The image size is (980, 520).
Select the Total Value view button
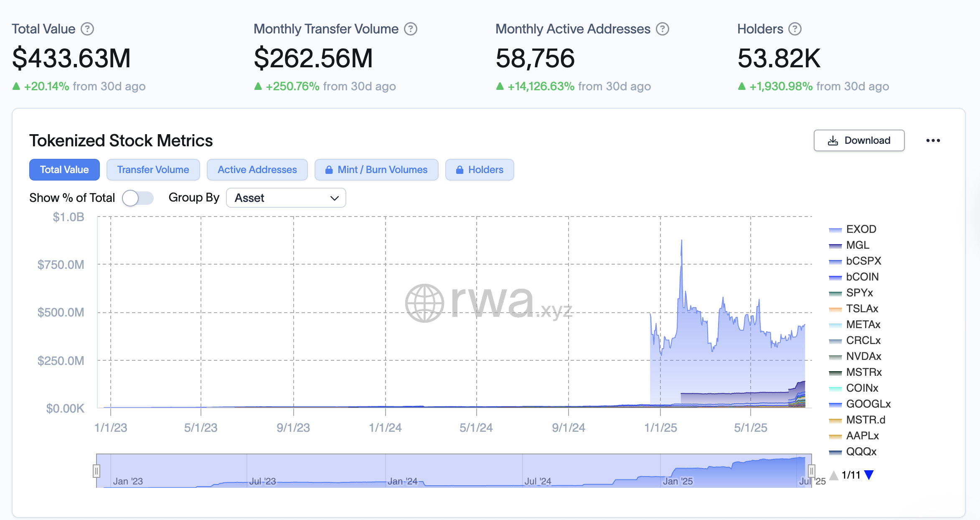coord(64,170)
